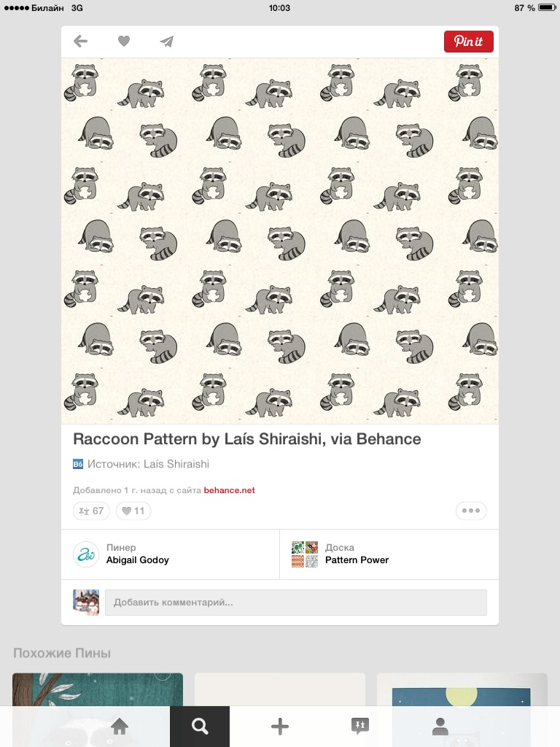Like the pin with heart icon
The height and width of the screenshot is (747, 560).
124,42
